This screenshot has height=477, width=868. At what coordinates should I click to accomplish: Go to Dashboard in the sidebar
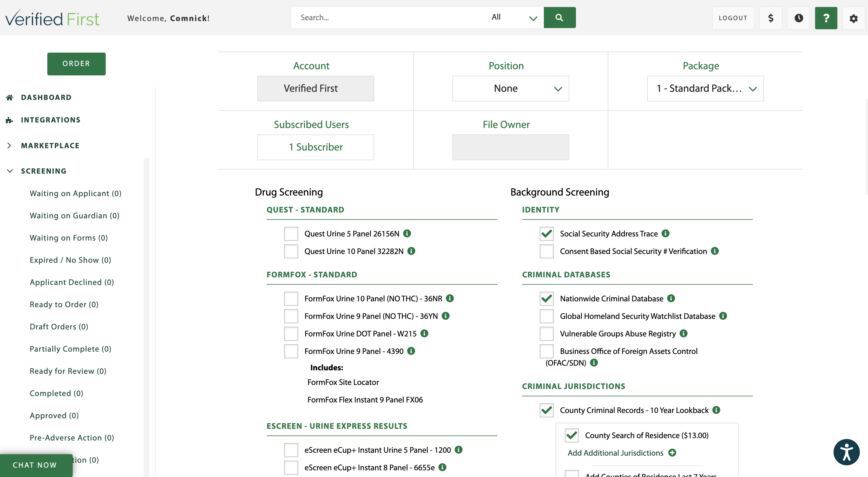coord(46,97)
